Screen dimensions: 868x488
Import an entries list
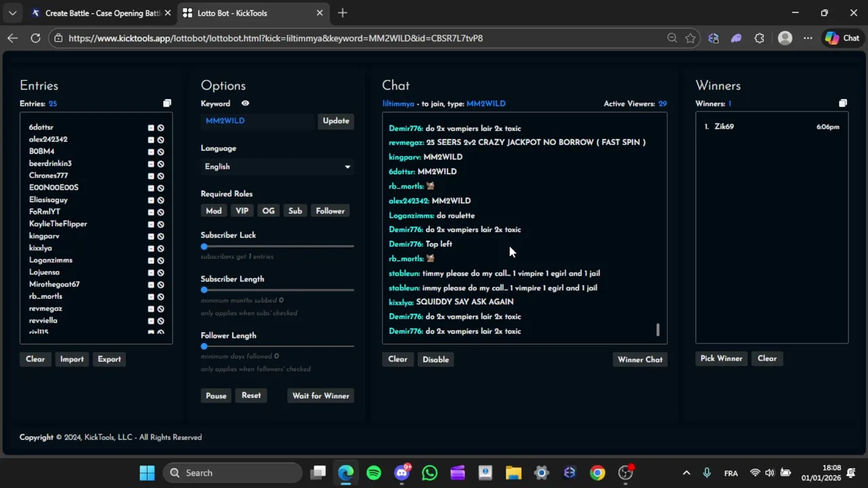coord(72,359)
